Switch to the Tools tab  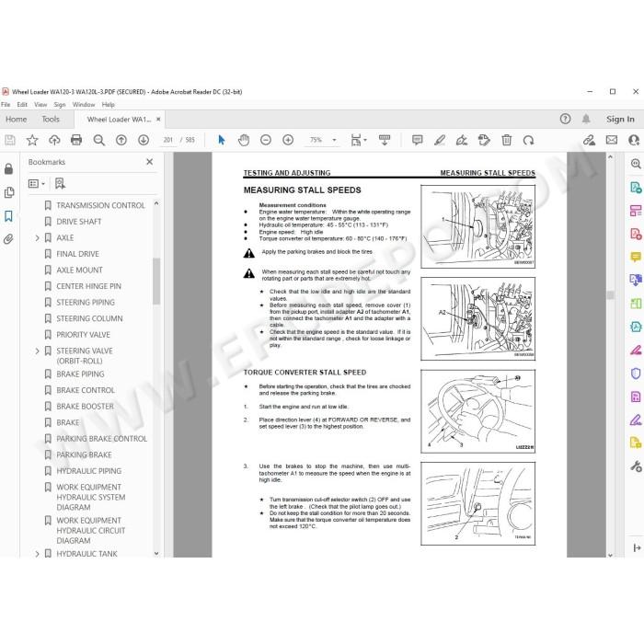51,119
